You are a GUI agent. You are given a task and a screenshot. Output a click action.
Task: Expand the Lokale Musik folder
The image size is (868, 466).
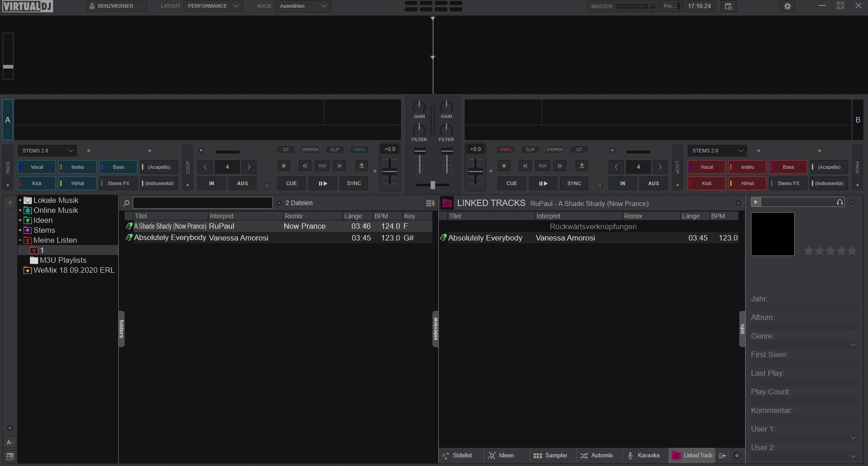pyautogui.click(x=20, y=200)
